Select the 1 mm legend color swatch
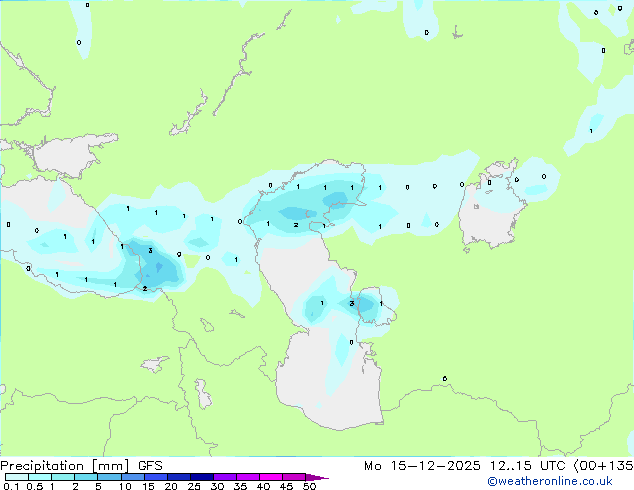 [x=63, y=477]
